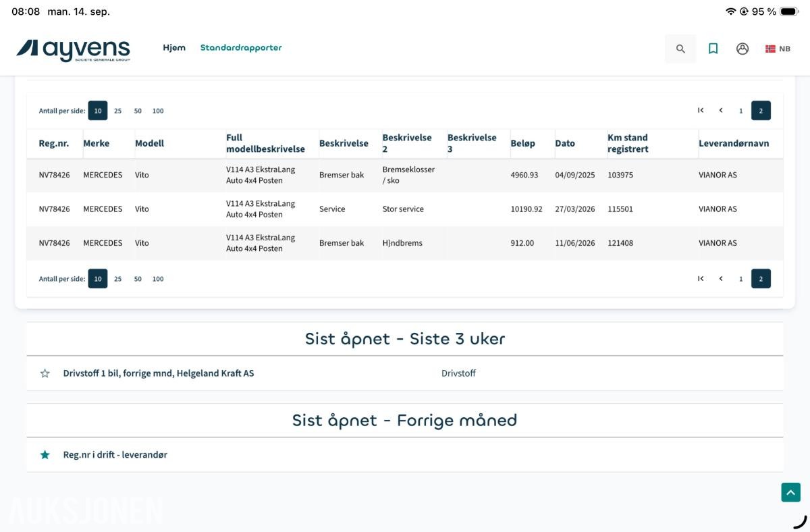Sort by Leverandørnavn column header
Screen dimensions: 810x532
[x=734, y=143]
